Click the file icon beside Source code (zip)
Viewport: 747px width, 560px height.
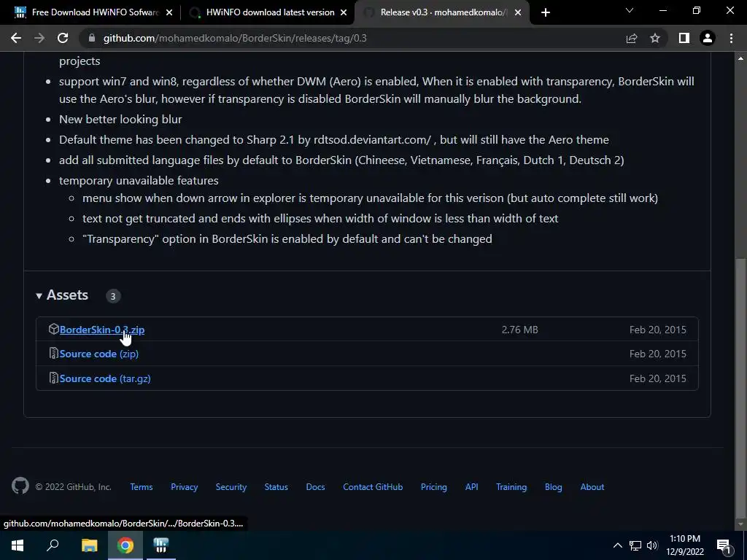tap(53, 354)
